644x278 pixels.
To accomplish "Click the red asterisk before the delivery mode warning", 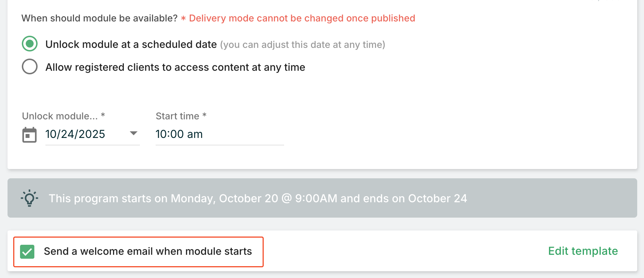I will [x=183, y=19].
